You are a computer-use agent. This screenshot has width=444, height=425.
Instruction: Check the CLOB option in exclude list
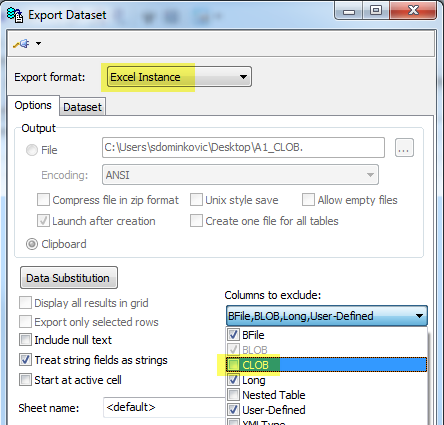pyautogui.click(x=233, y=365)
